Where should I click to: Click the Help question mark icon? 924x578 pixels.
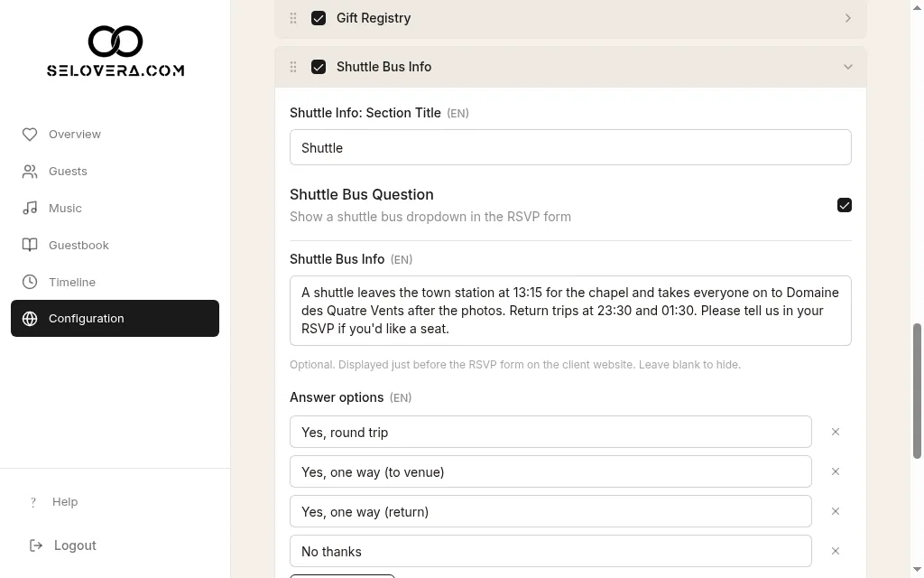(x=33, y=502)
